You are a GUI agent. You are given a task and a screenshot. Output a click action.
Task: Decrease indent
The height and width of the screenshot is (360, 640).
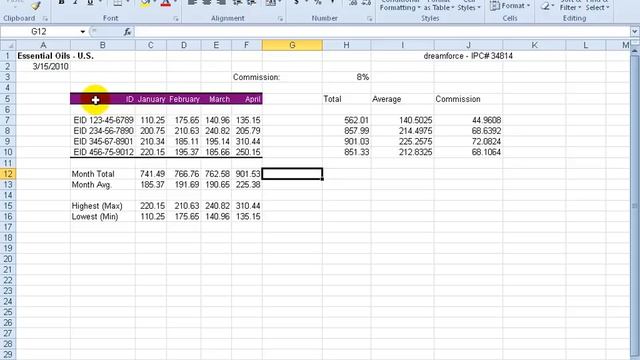coord(237,3)
